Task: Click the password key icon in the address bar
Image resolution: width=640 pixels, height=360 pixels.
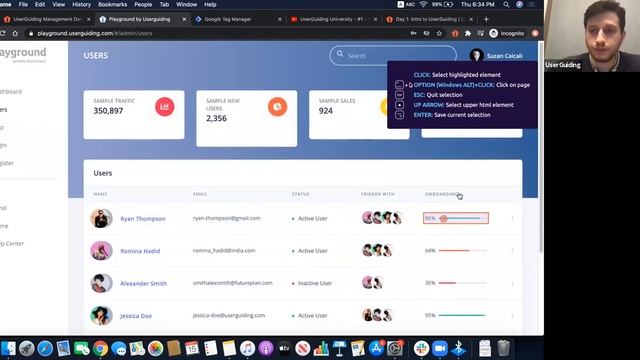Action: (x=413, y=33)
